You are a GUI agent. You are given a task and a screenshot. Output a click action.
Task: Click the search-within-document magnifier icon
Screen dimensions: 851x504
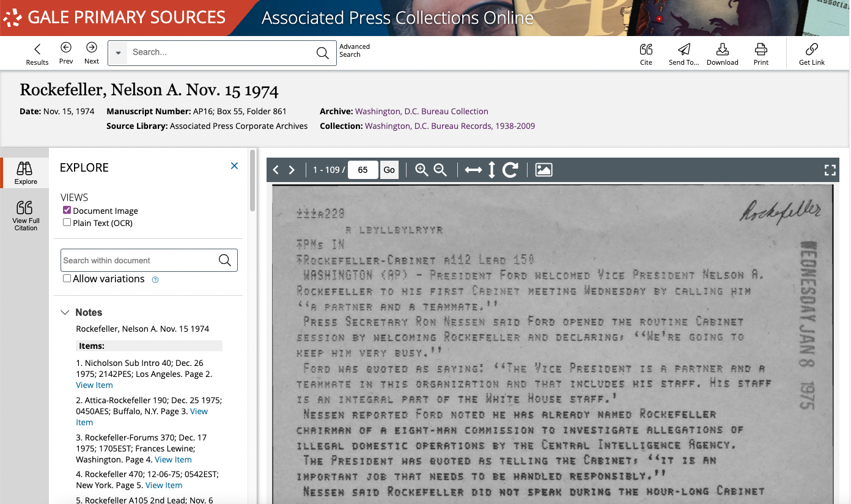coord(225,260)
